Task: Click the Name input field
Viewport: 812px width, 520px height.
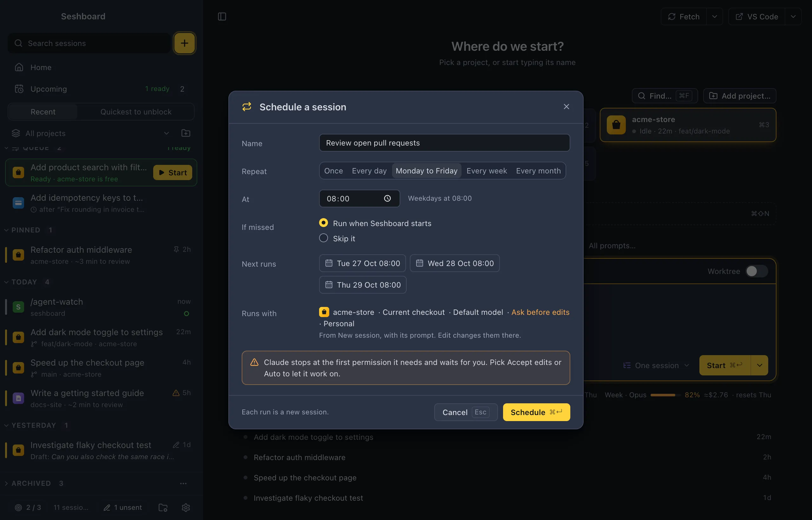Action: click(x=444, y=143)
